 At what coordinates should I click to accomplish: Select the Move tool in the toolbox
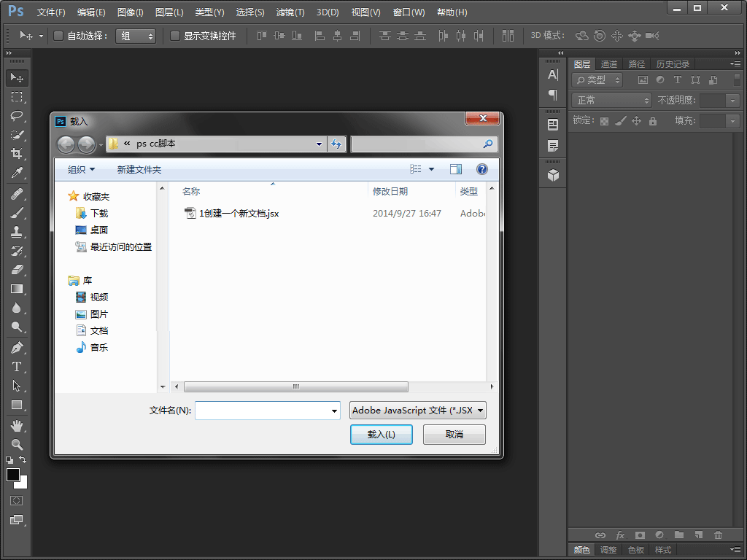point(17,77)
